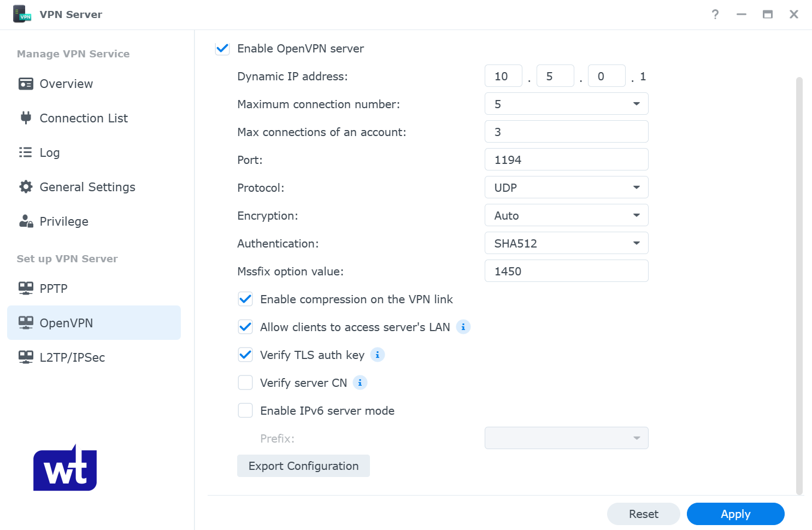Click the Overview icon in sidebar
812x530 pixels.
(x=26, y=84)
